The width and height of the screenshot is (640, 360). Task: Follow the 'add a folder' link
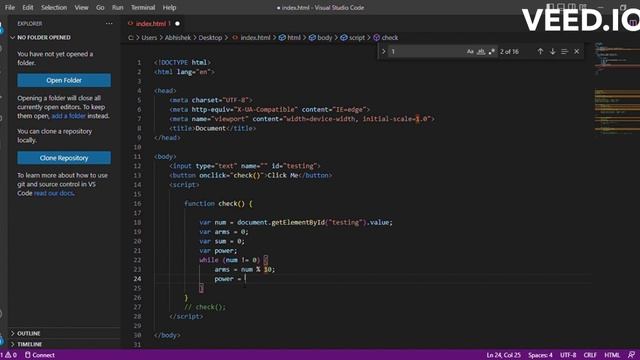pos(69,116)
